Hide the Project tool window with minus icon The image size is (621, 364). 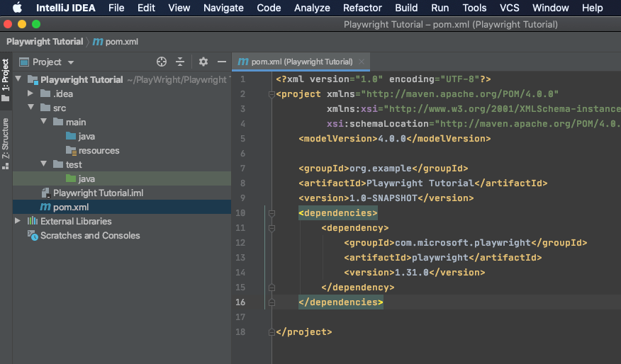point(222,62)
